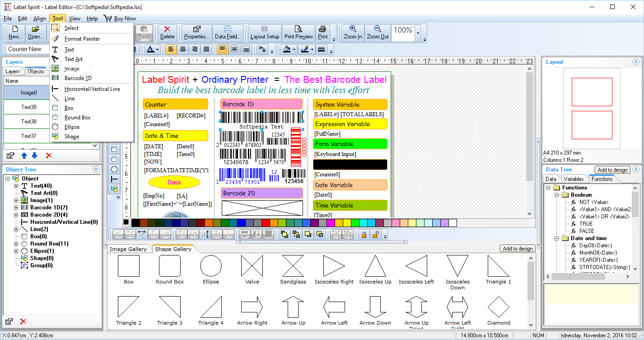Select the Text38 layer row

point(29,122)
